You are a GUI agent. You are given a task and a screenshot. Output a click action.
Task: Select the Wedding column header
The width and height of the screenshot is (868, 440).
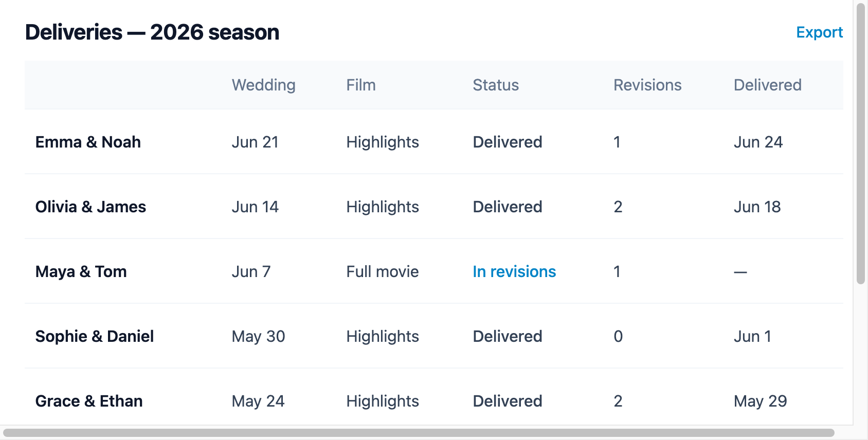coord(263,85)
